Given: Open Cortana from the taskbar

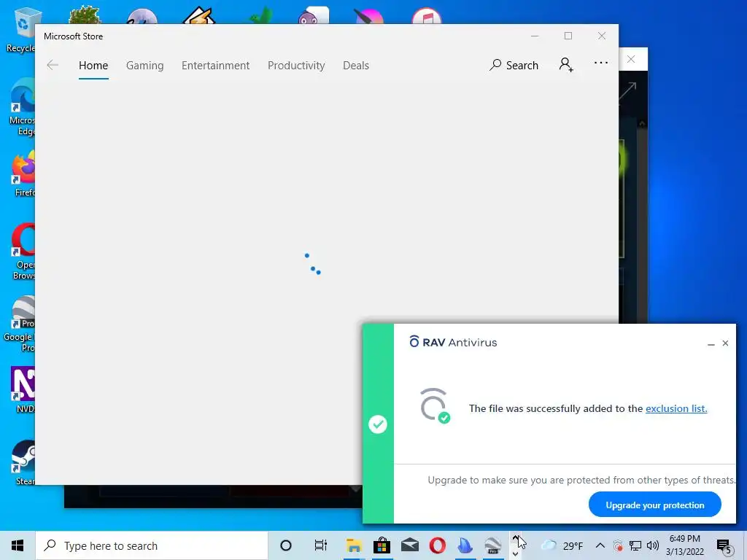Looking at the screenshot, I should pos(286,545).
